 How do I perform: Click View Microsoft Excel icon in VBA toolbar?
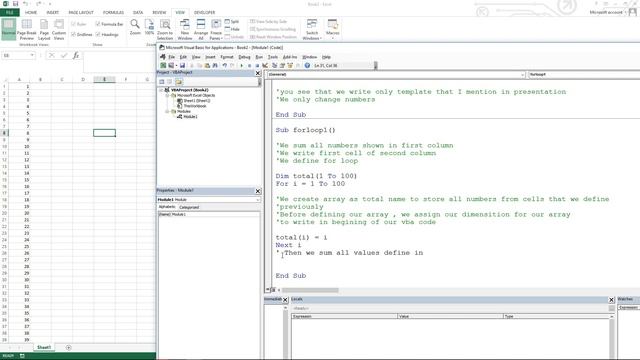tap(163, 65)
